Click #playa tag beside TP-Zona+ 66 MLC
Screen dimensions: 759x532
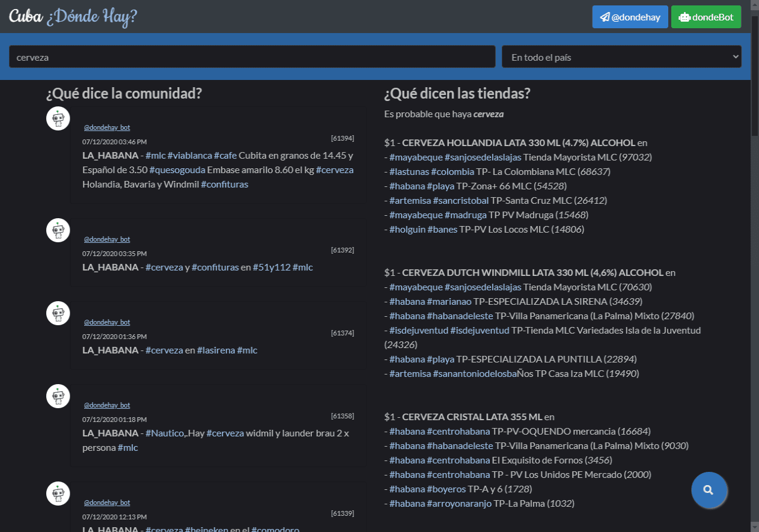[440, 186]
